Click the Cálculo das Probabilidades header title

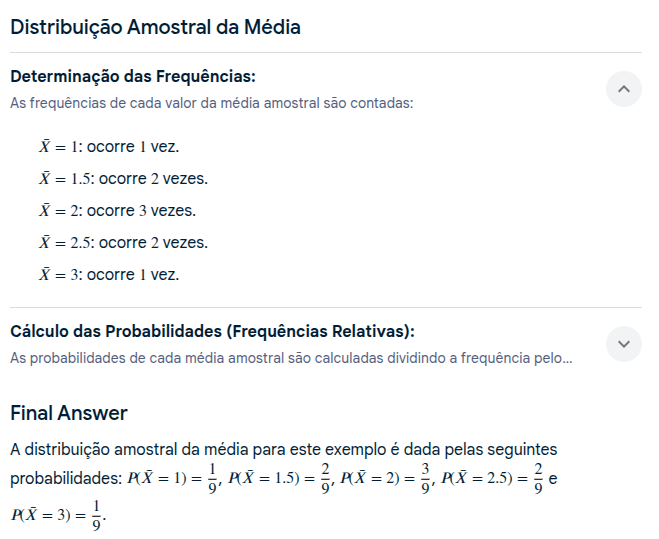pyautogui.click(x=212, y=332)
